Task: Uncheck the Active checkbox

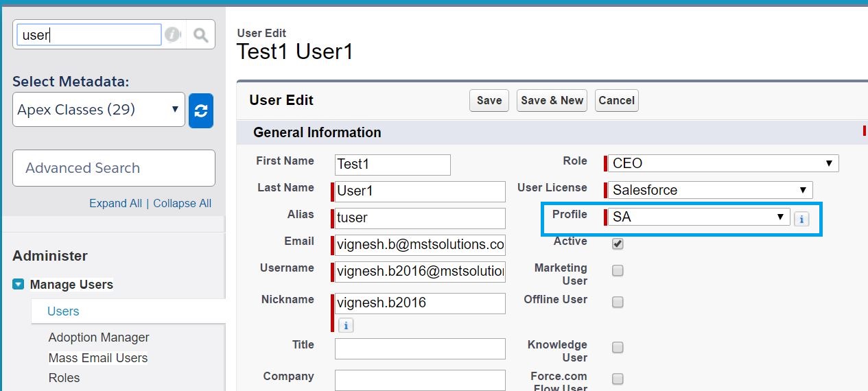Action: coord(618,244)
